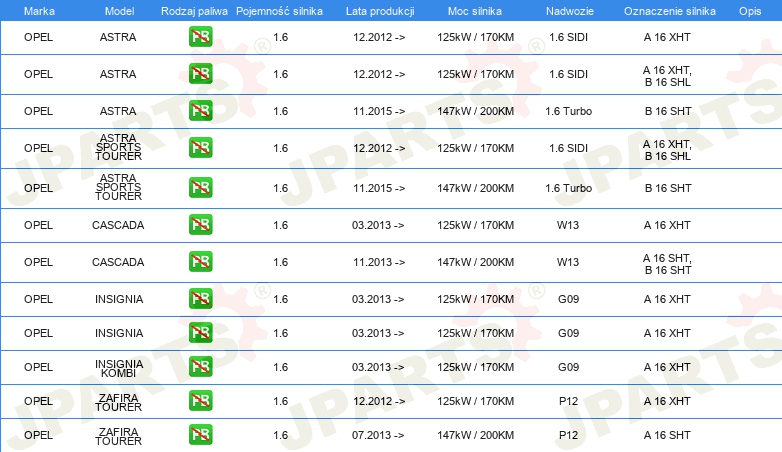
Task: Click '125kW / 170KM' in INSIGNIA KOMBI row
Action: pyautogui.click(x=475, y=367)
